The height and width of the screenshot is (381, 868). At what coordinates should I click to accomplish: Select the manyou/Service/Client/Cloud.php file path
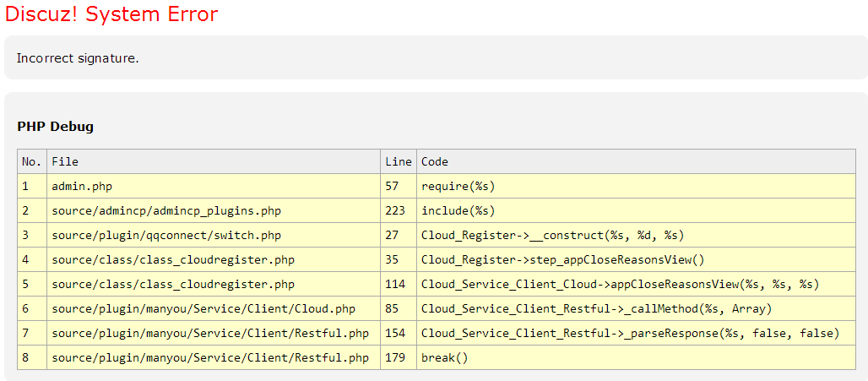[203, 308]
